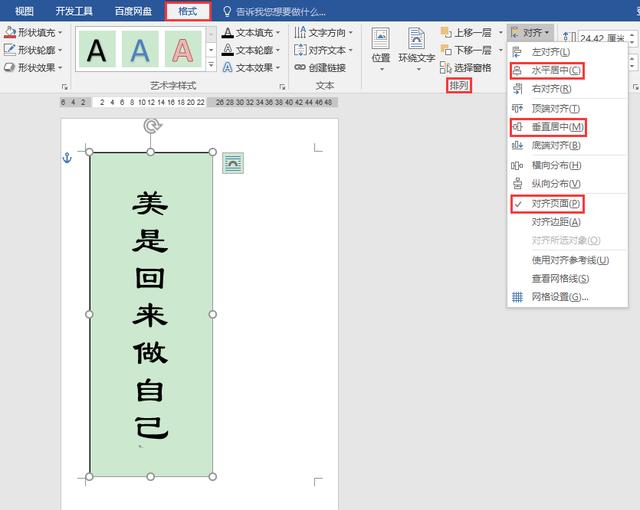Toggle 对齐页面(P) checked option
The image size is (640, 510).
pos(567,204)
